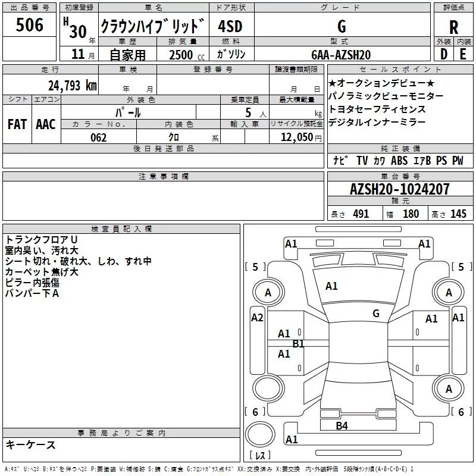Click the B4 mark on rear bumper
The width and height of the screenshot is (476, 476).
tap(342, 425)
